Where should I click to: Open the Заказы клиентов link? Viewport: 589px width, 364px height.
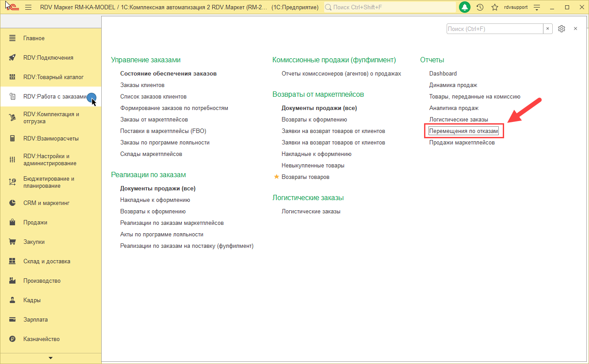tap(142, 85)
